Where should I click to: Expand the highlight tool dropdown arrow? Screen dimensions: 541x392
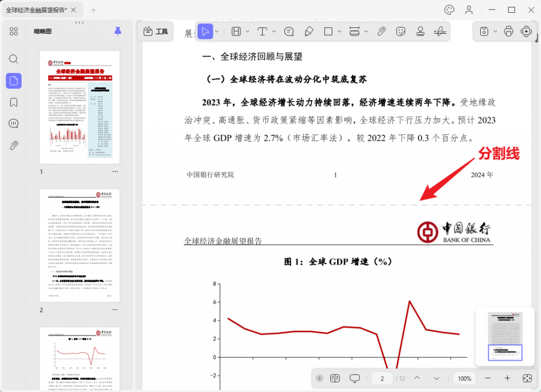tap(247, 31)
